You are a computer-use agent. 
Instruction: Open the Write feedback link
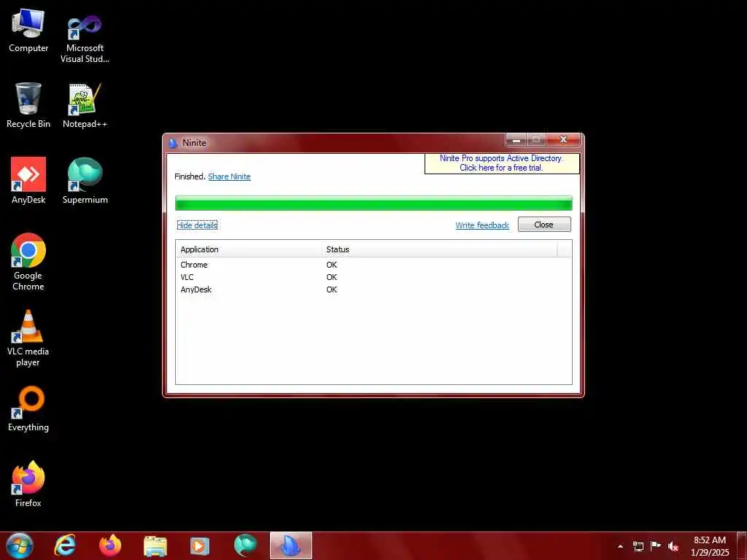(482, 225)
